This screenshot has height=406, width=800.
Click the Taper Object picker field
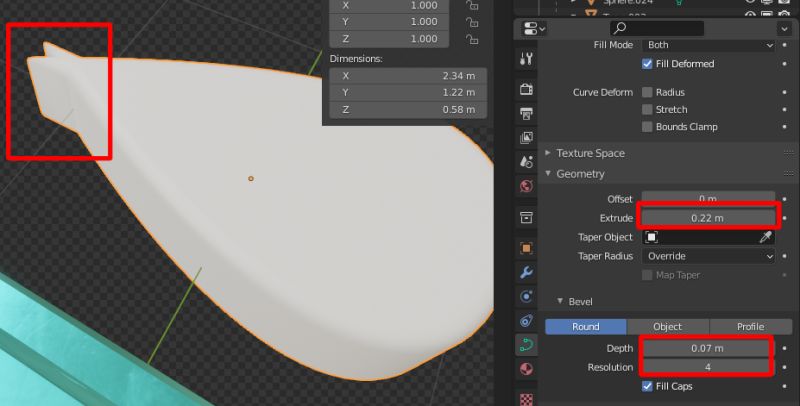(x=701, y=237)
